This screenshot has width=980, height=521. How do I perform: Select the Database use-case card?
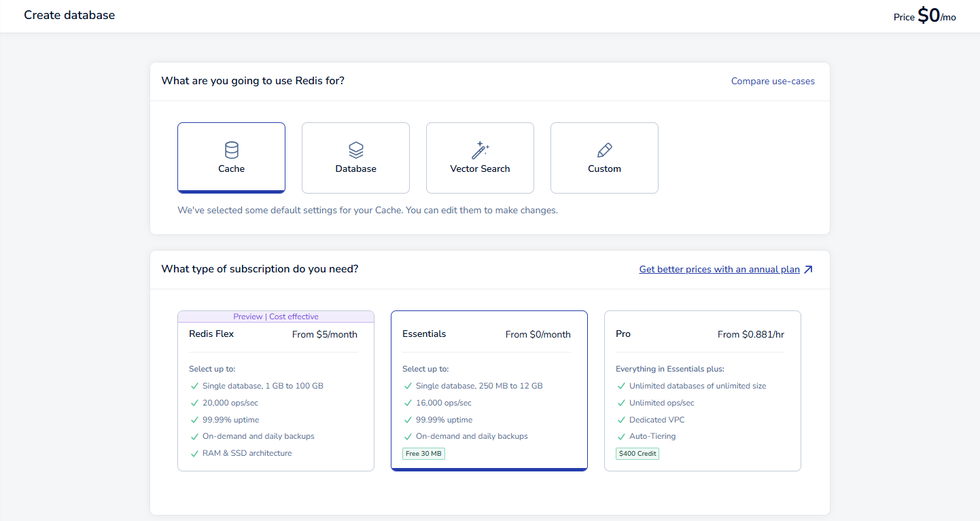(355, 158)
